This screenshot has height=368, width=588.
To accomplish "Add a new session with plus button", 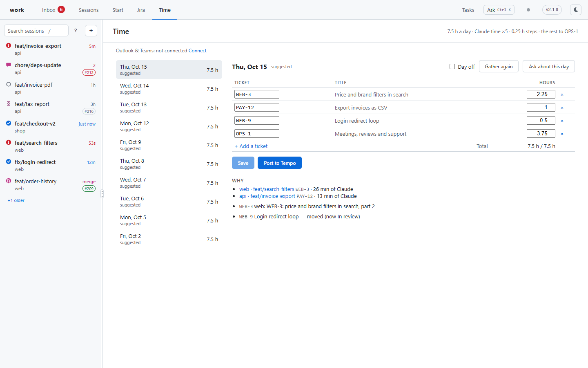I will coord(91,31).
